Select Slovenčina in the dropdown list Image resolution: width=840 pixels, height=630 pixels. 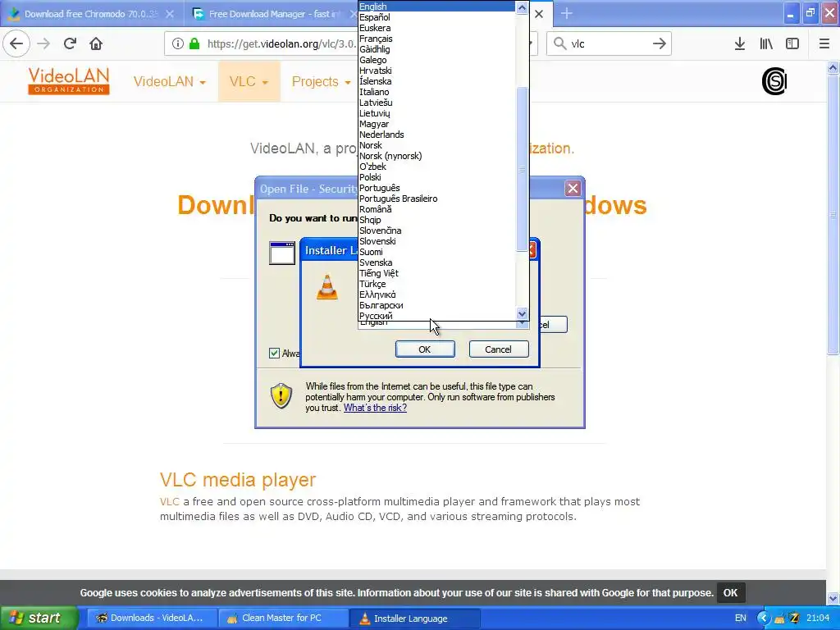click(x=436, y=231)
